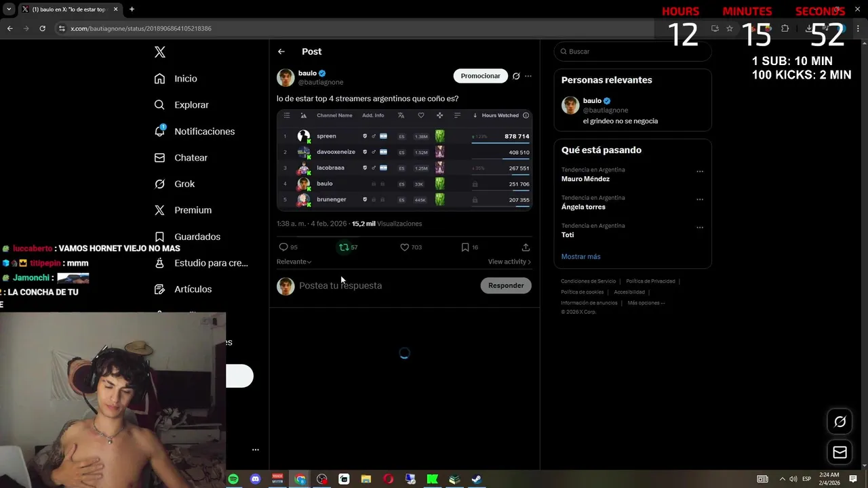Expand the Relevante sort dropdown
Screen dimensions: 868x488
(294, 262)
